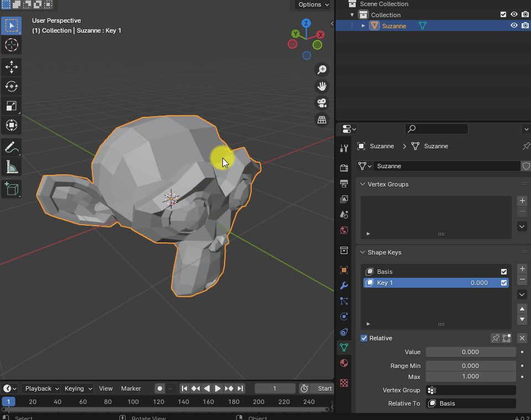The width and height of the screenshot is (531, 420).
Task: Select the Transform tool
Action: point(11,125)
